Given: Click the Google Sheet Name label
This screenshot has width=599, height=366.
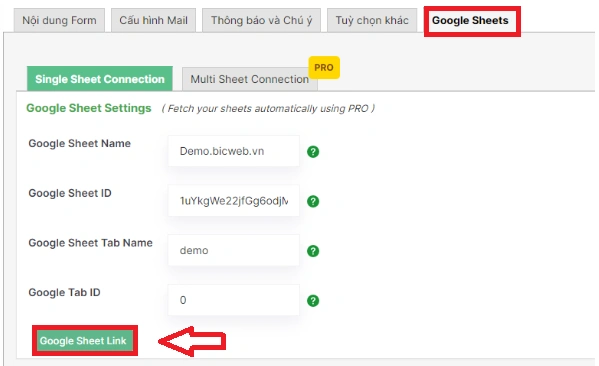Looking at the screenshot, I should 79,143.
